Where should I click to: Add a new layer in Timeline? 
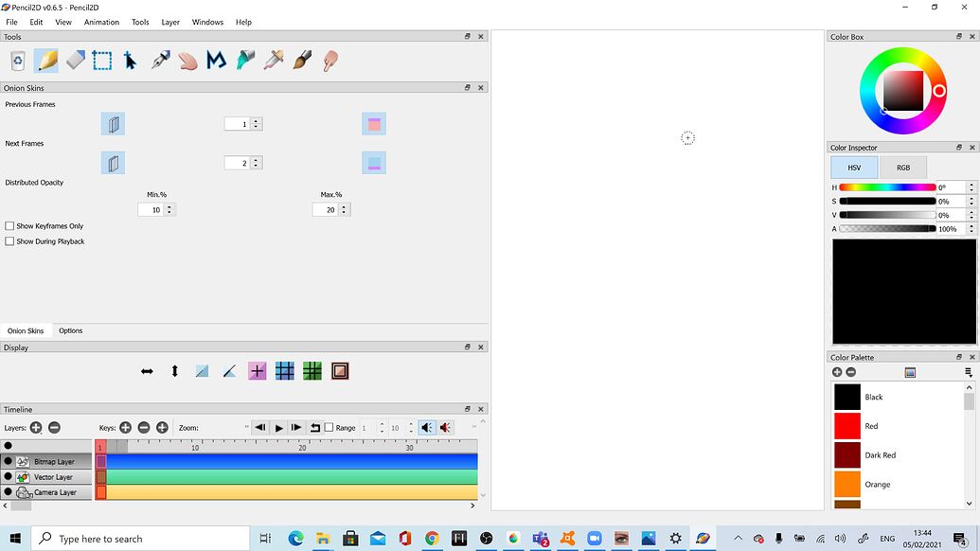[x=36, y=427]
